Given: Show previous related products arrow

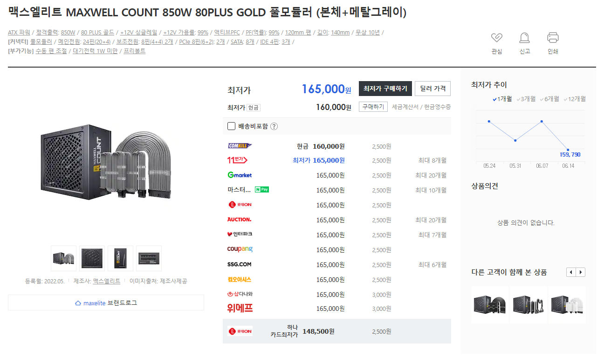Looking at the screenshot, I should [x=571, y=272].
